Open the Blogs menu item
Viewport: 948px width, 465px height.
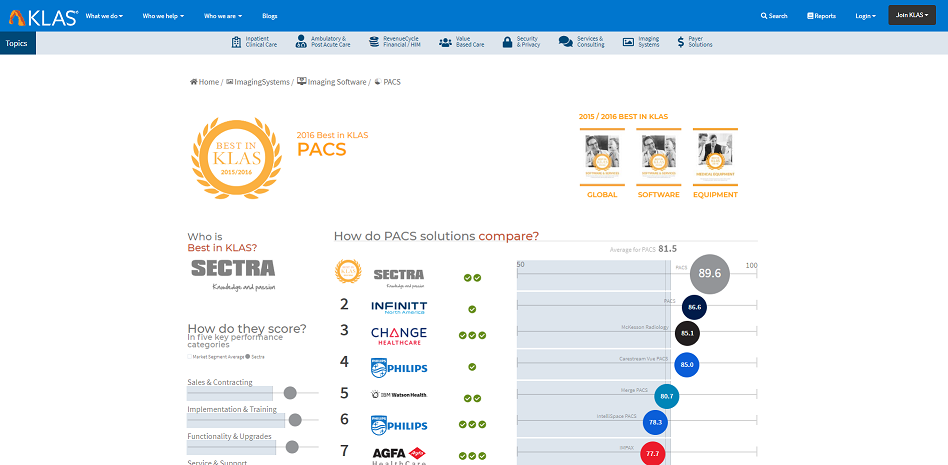pos(270,16)
